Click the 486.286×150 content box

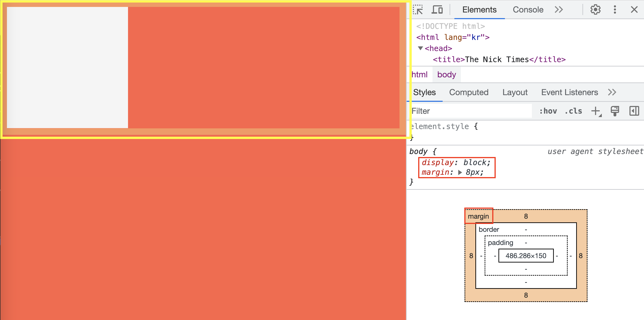[526, 256]
